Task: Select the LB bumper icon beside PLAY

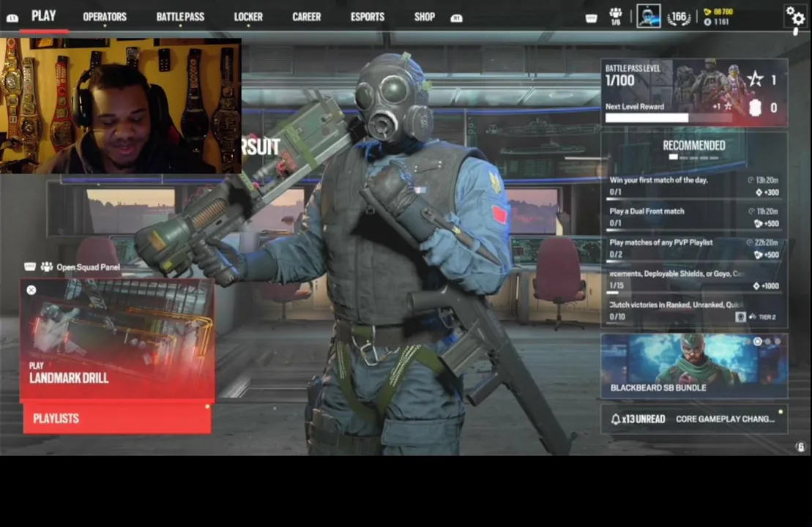Action: 12,18
